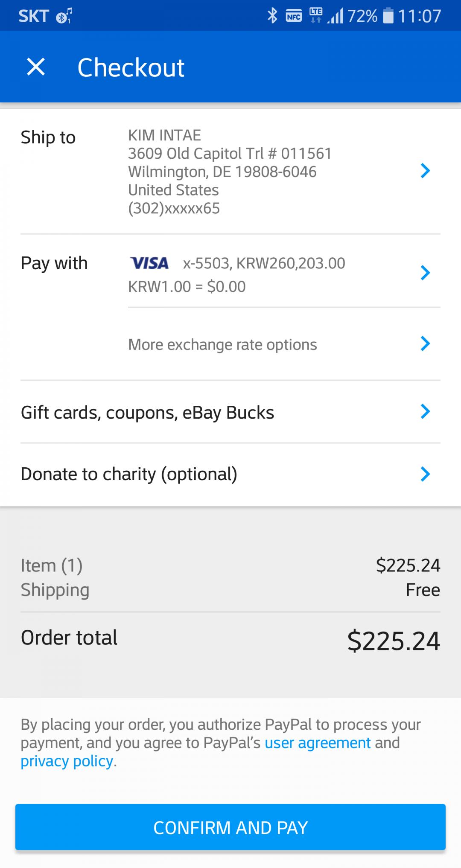
Task: Tap the VISA card logo
Action: point(149,263)
